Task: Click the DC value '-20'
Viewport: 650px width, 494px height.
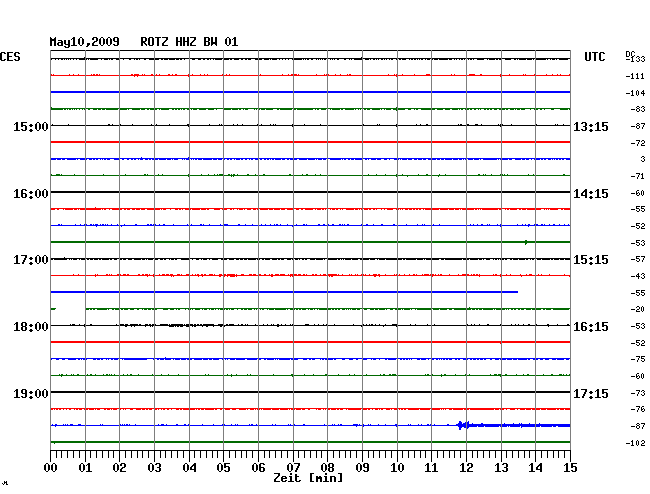Action: pos(638,310)
